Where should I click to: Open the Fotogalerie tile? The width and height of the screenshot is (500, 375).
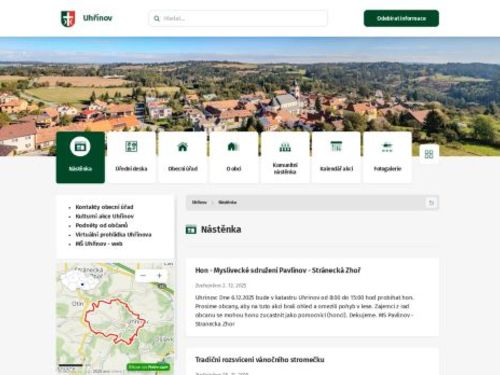click(387, 157)
